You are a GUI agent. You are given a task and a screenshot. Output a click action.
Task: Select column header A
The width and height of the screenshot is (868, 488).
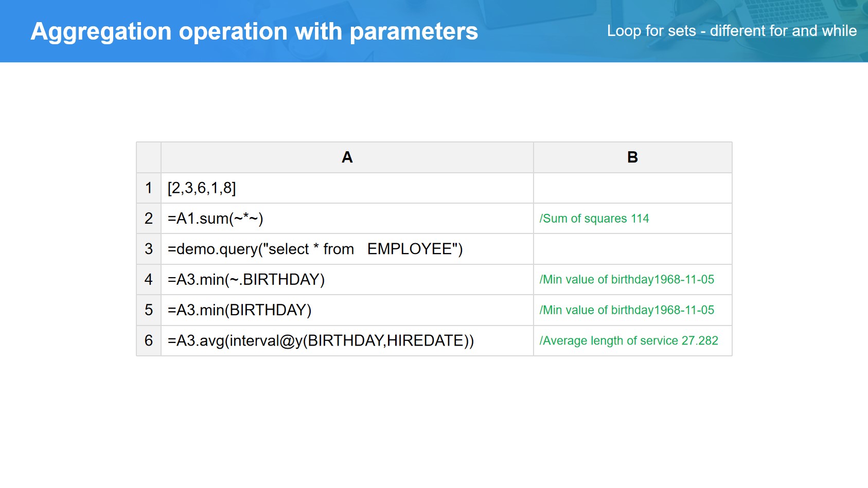(x=347, y=157)
